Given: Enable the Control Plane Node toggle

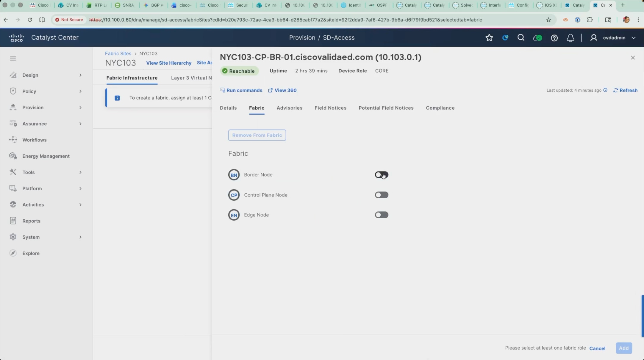Looking at the screenshot, I should [382, 195].
